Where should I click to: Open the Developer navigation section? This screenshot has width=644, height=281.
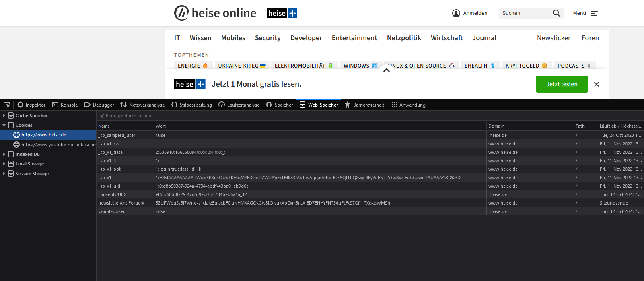306,38
